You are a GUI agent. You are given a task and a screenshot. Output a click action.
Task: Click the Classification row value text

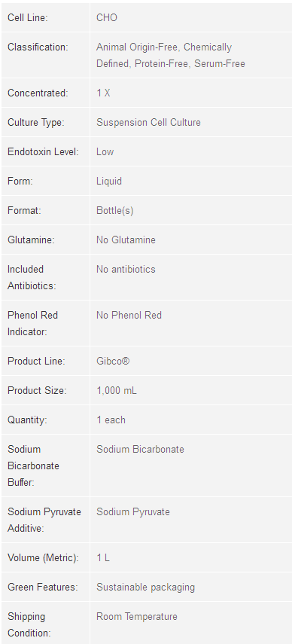[171, 56]
